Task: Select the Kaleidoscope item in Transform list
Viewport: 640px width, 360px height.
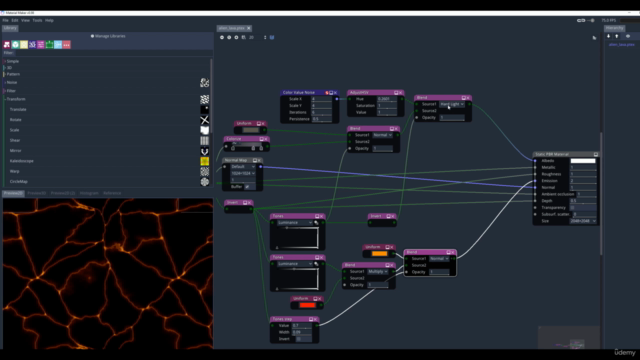Action: click(22, 161)
